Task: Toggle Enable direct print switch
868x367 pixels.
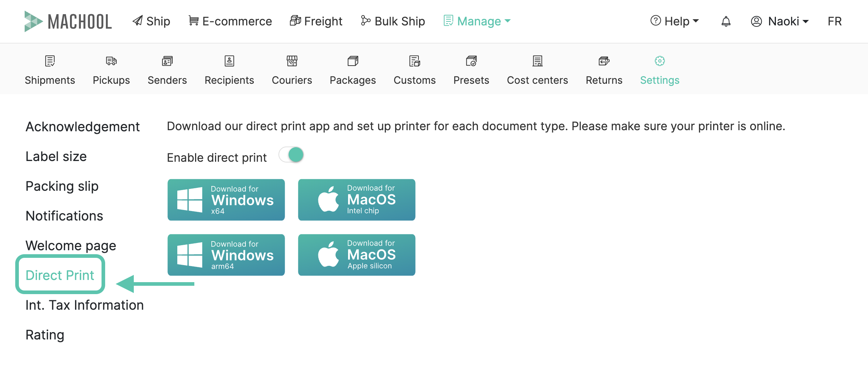Action: pyautogui.click(x=291, y=155)
